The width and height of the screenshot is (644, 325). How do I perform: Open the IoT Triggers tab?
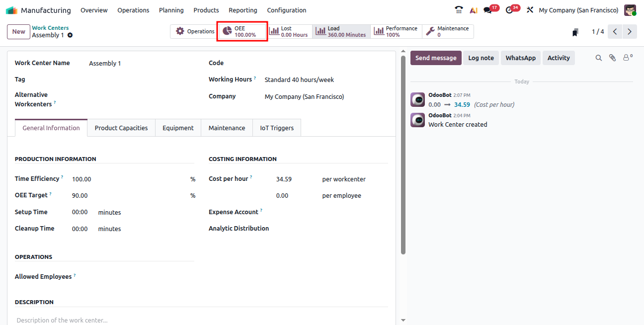[277, 128]
